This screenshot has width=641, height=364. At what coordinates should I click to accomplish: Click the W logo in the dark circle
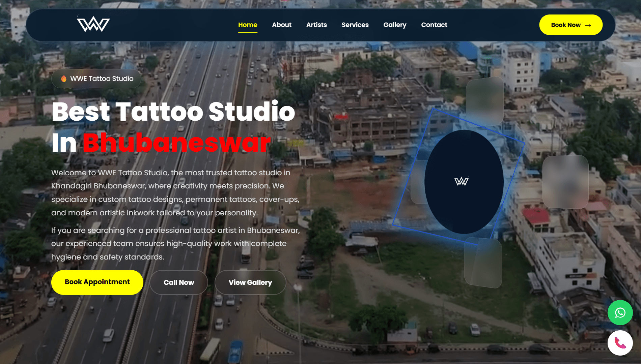click(x=461, y=182)
